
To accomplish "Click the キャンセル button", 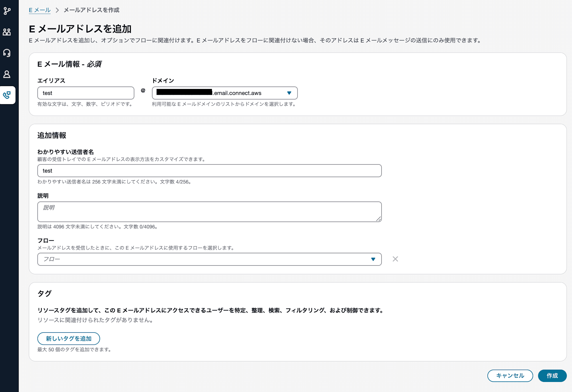I will 510,376.
